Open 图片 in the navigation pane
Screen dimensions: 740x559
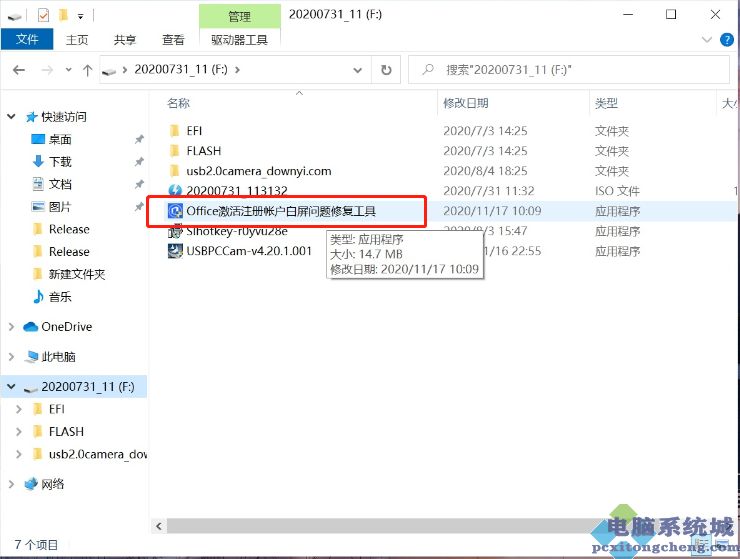click(x=60, y=207)
